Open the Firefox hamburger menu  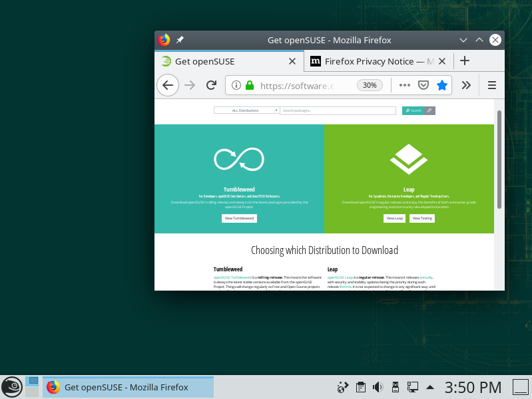pos(492,85)
